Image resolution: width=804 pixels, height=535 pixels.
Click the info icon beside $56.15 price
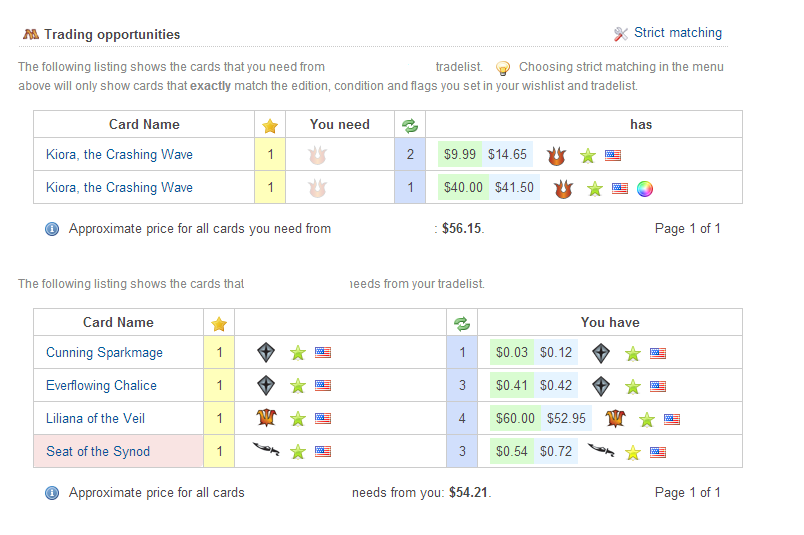tap(53, 229)
